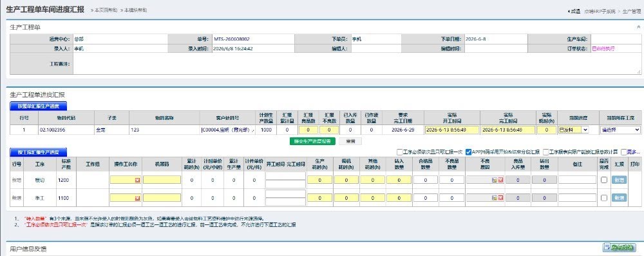The image size is (644, 256).
Task: Click clear icon in 模切 operator name field
Action: click(x=137, y=180)
